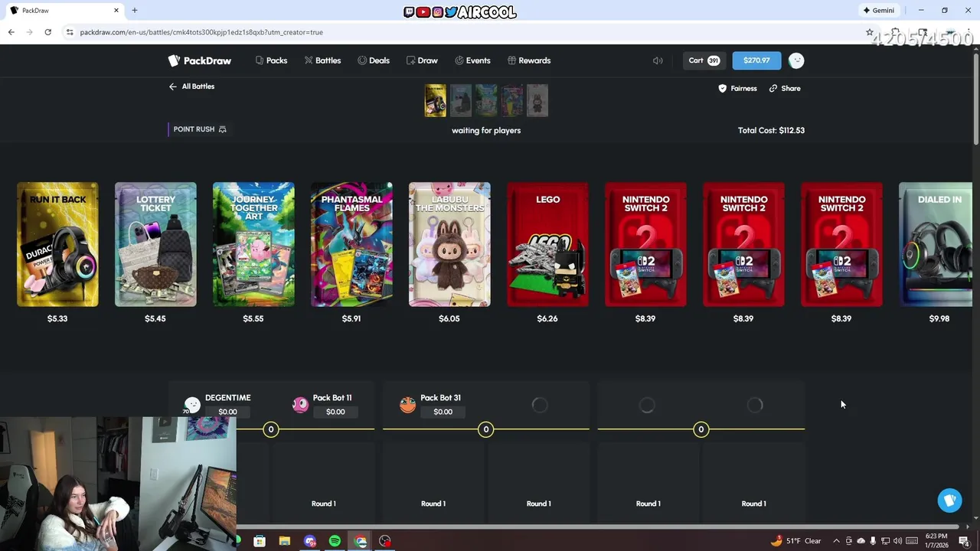Open the Battles menu item
The image size is (980, 551).
click(x=322, y=60)
